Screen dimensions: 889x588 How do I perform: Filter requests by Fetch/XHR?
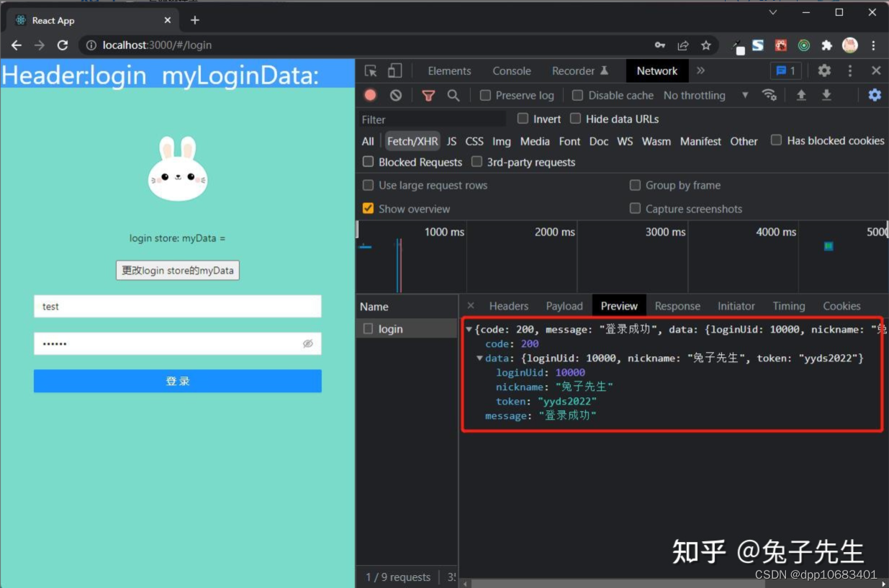[x=412, y=141]
